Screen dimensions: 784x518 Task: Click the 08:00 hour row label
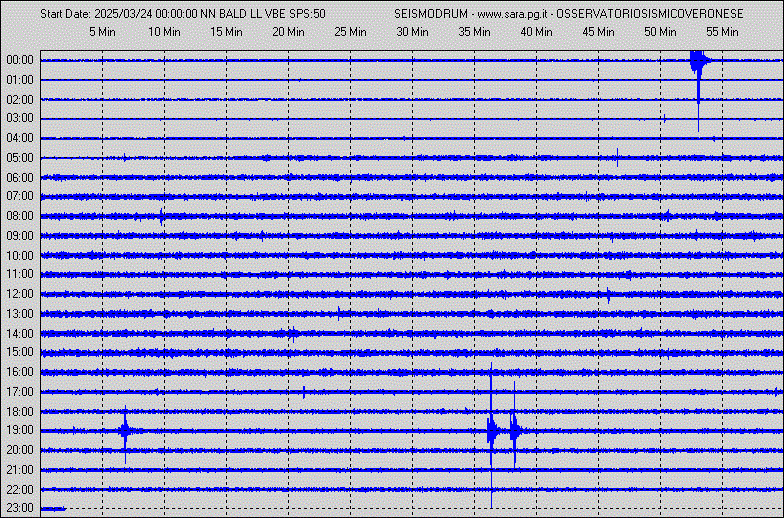pos(20,216)
